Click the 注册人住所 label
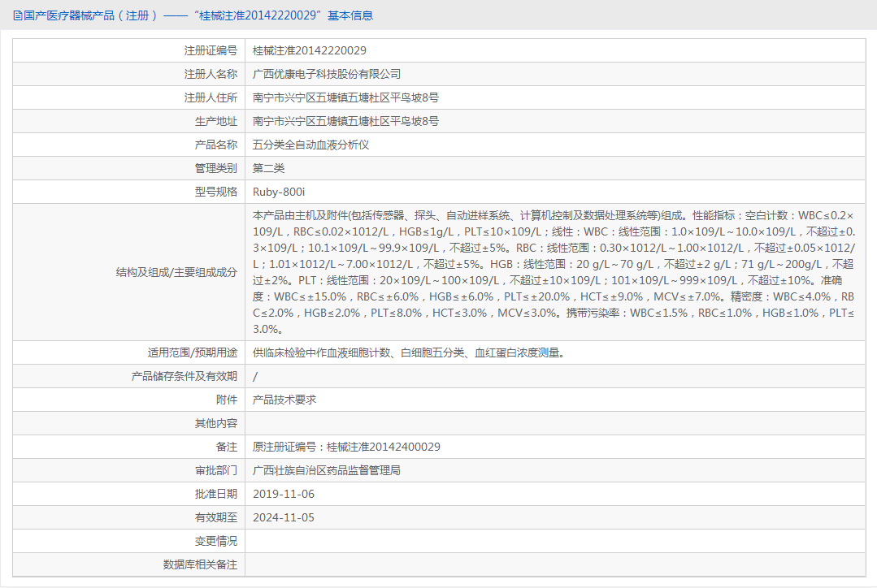 coord(211,97)
